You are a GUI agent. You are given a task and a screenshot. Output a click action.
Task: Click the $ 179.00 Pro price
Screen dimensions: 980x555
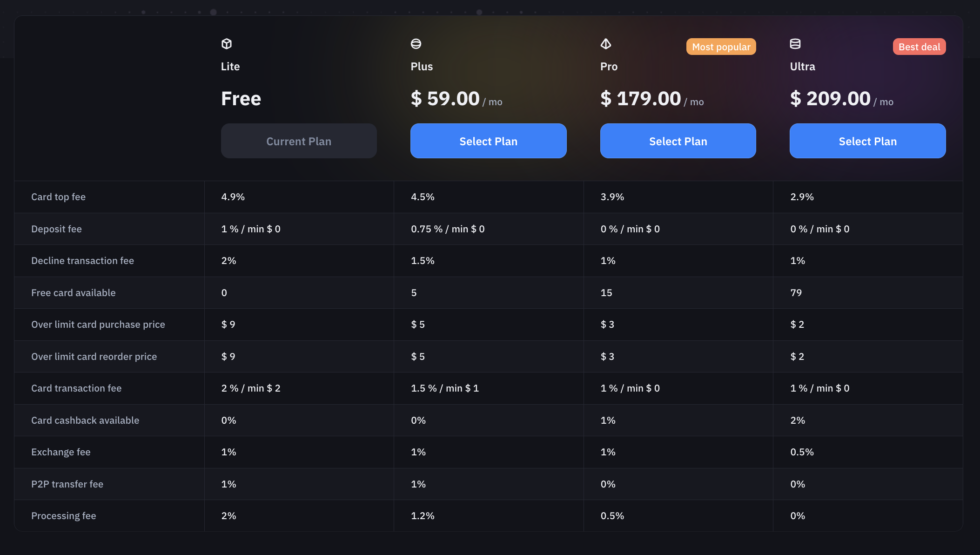(x=641, y=99)
